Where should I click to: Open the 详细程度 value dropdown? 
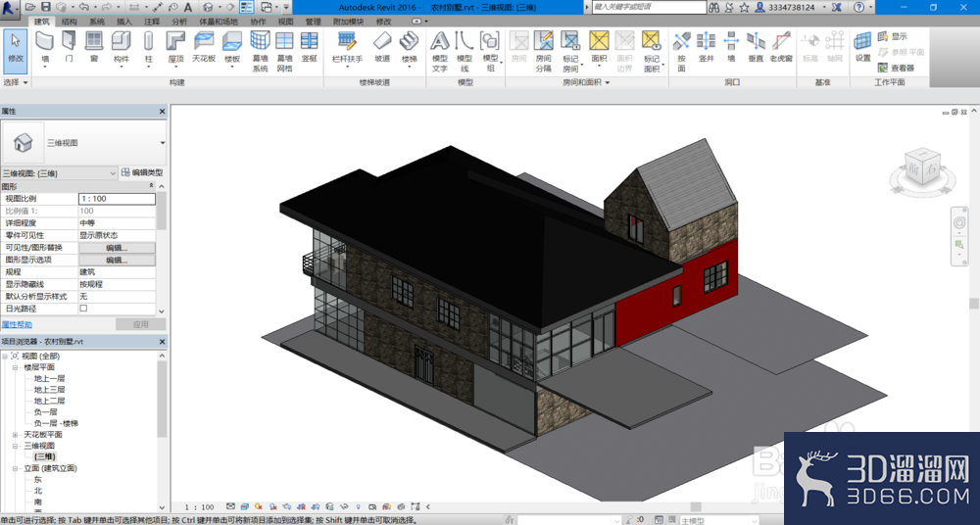pyautogui.click(x=117, y=223)
